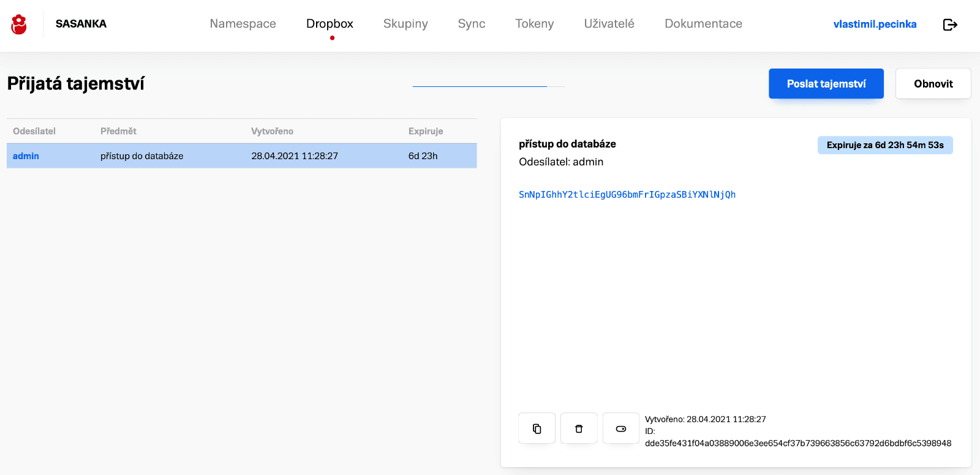Log out using the exit icon
Screen dimensions: 980x475
pyautogui.click(x=949, y=24)
